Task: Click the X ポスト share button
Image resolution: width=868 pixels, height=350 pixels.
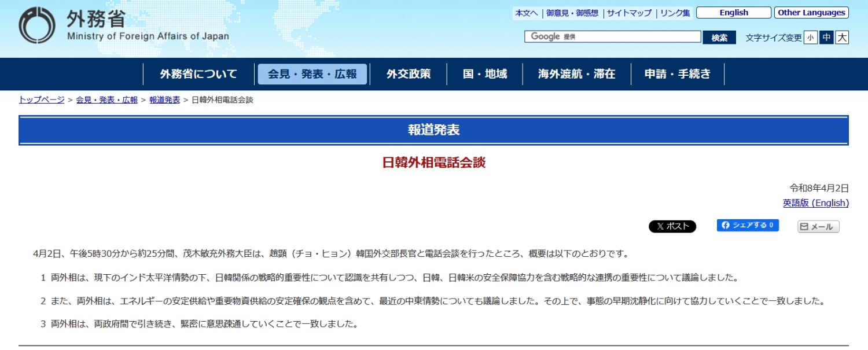Action: 672,227
